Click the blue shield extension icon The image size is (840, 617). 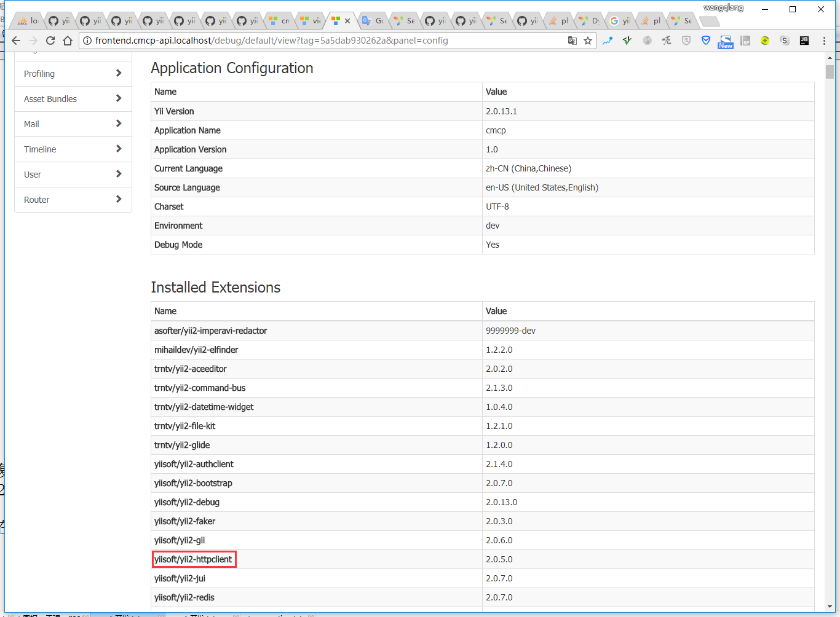point(706,41)
